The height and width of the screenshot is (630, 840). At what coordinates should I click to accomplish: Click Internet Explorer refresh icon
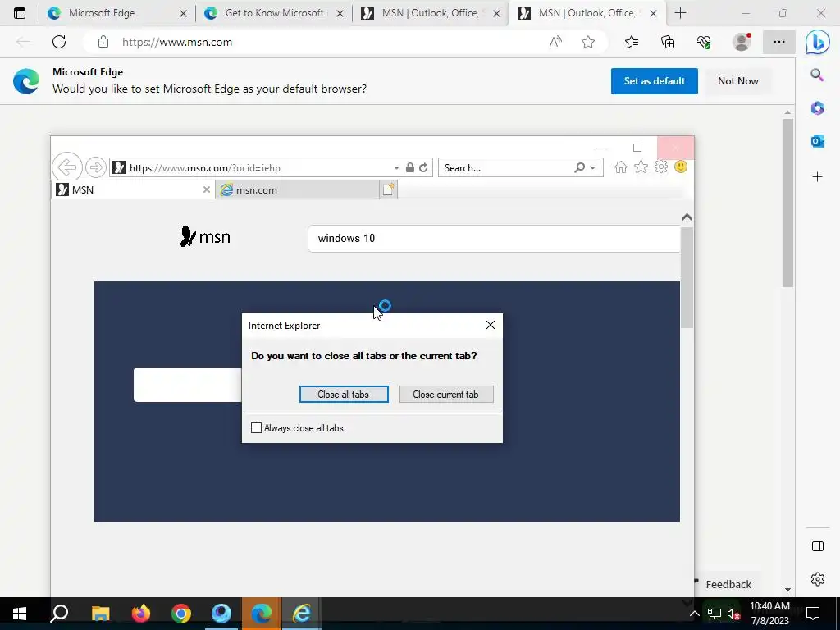(x=423, y=167)
